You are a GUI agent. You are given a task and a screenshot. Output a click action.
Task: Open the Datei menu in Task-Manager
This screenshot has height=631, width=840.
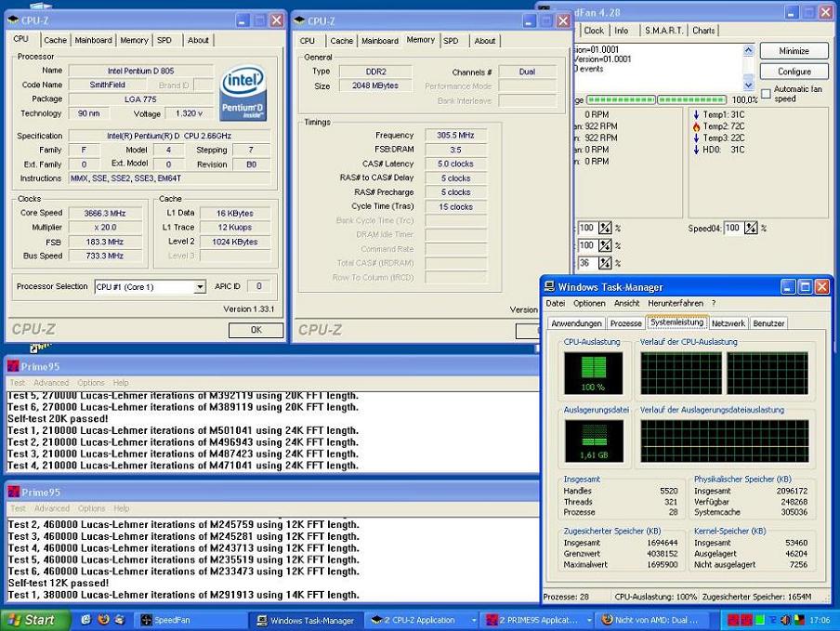[555, 303]
